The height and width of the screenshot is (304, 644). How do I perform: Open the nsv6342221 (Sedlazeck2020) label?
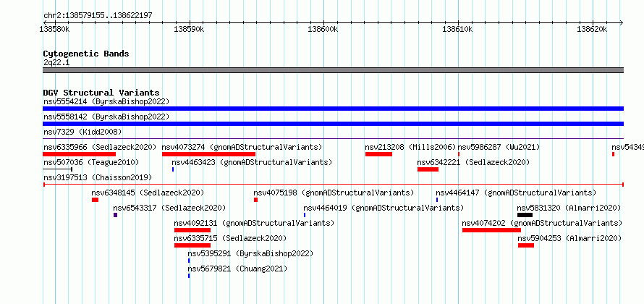[x=473, y=162]
